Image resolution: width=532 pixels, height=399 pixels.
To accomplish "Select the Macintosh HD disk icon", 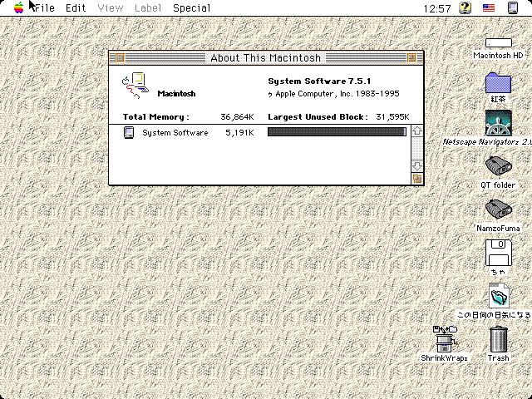I will point(498,43).
